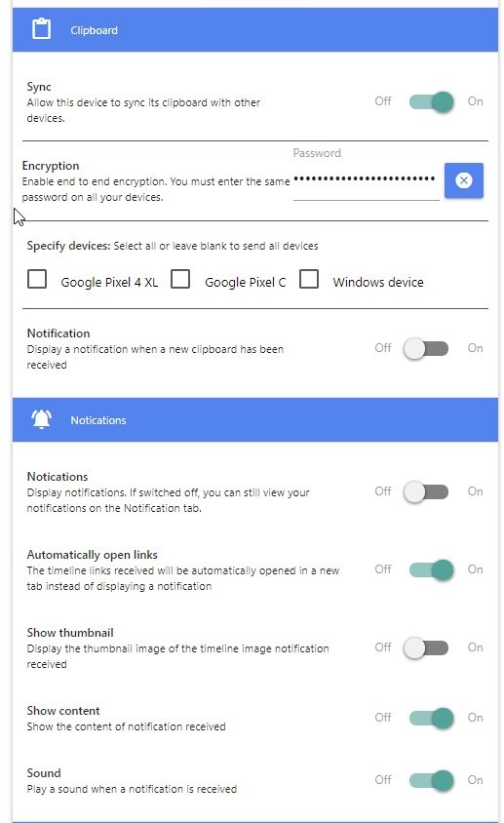Turn off Show content toggle

coord(431,718)
